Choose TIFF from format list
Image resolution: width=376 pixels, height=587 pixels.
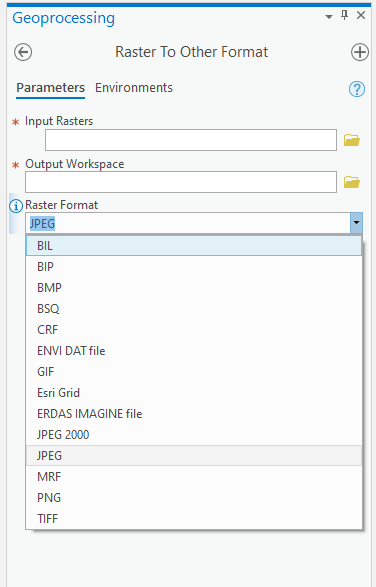(194, 518)
